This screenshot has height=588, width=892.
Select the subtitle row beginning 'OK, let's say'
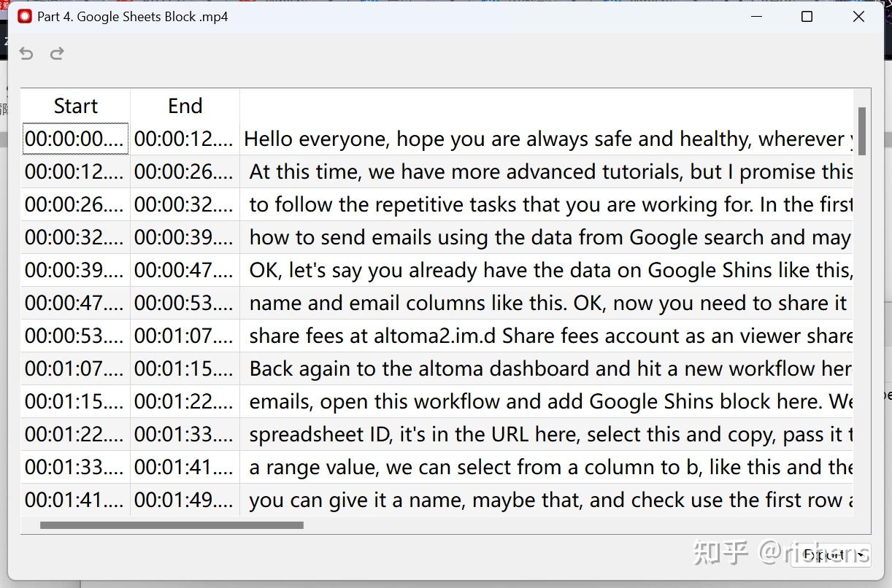[511, 270]
